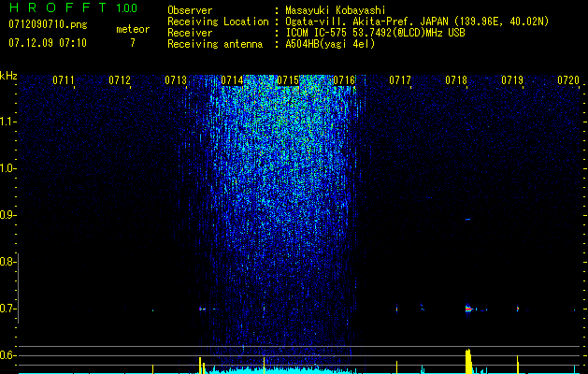This screenshot has height=374, width=588.
Task: Click the 0719 time marker
Action: point(512,80)
